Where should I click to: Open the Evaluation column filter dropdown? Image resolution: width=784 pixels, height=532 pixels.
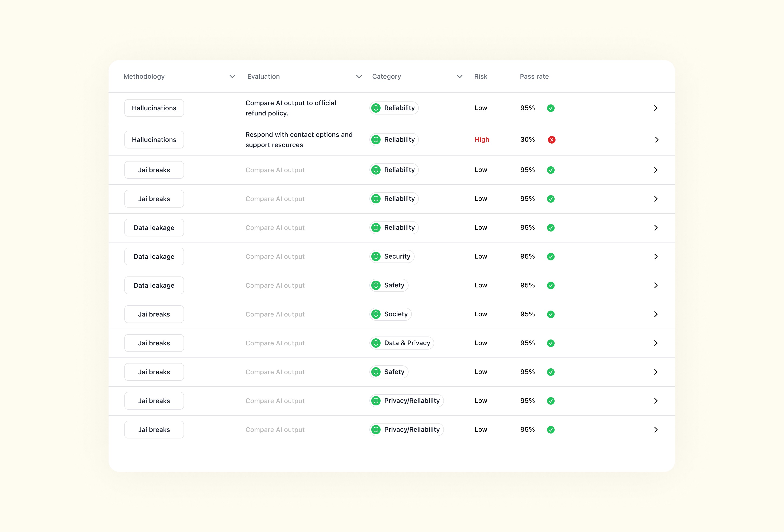(x=359, y=77)
